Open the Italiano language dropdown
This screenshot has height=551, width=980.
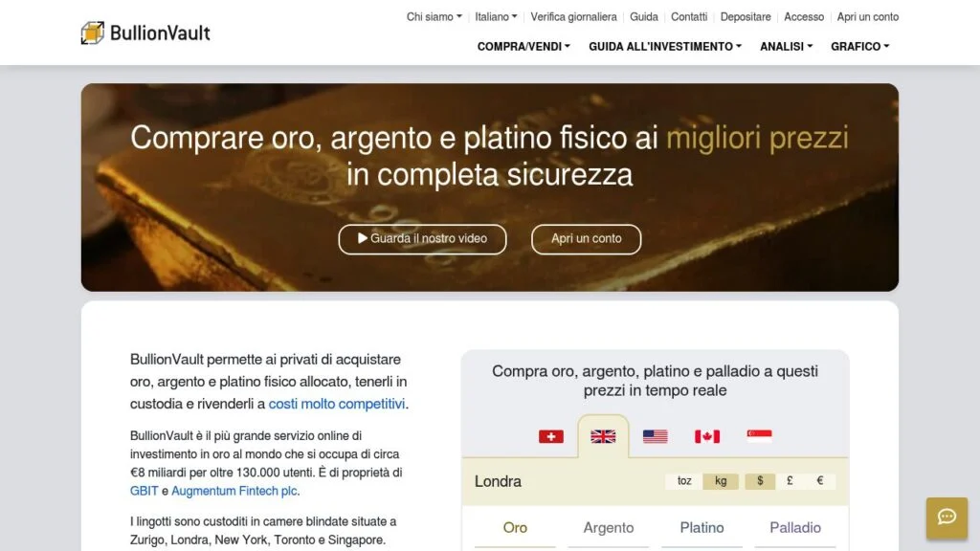(496, 17)
